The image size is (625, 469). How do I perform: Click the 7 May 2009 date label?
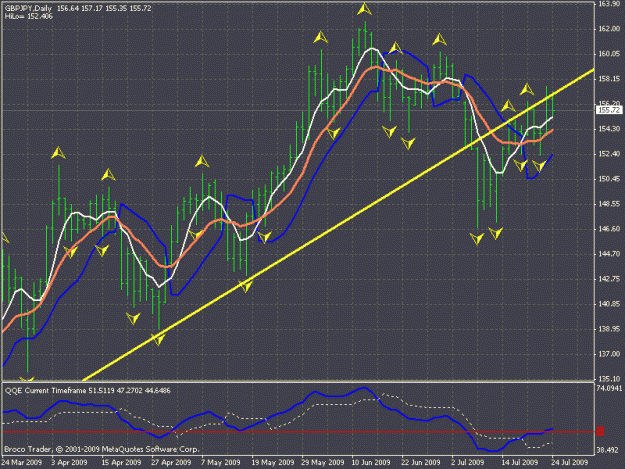coord(220,463)
